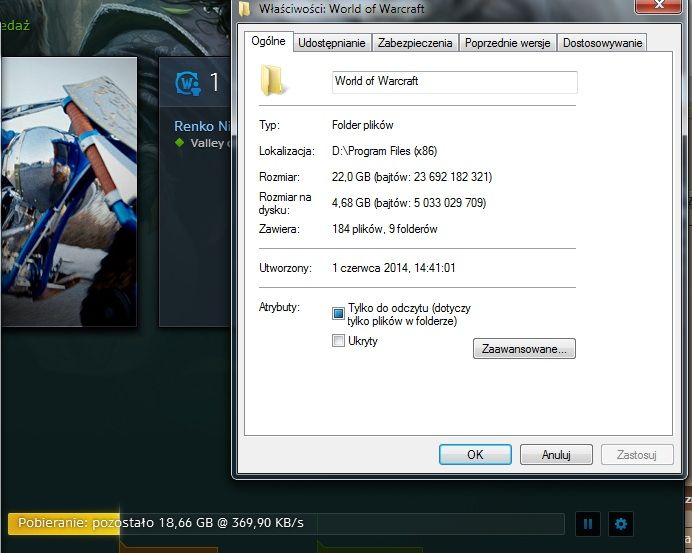692x553 pixels.
Task: Click the green status diamond icon
Action: tap(179, 143)
